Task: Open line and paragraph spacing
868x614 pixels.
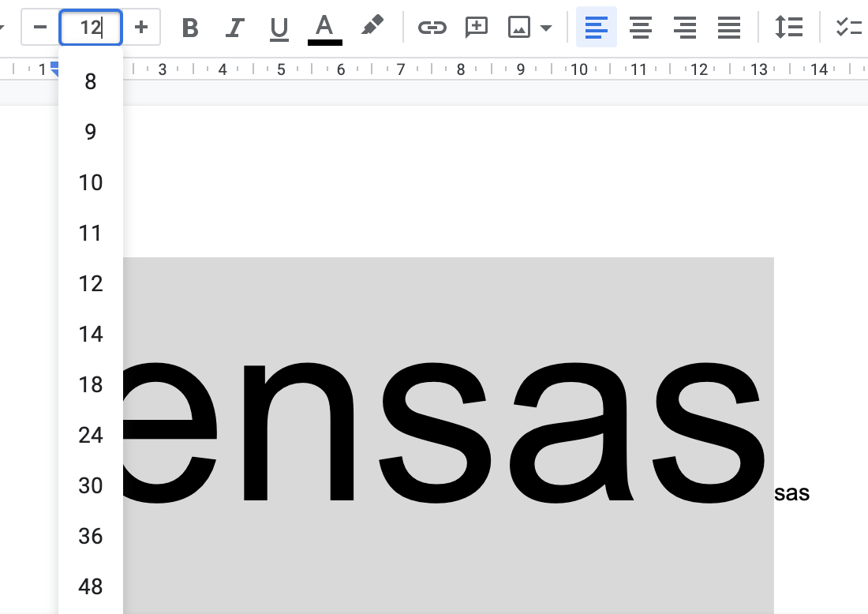Action: [x=788, y=27]
